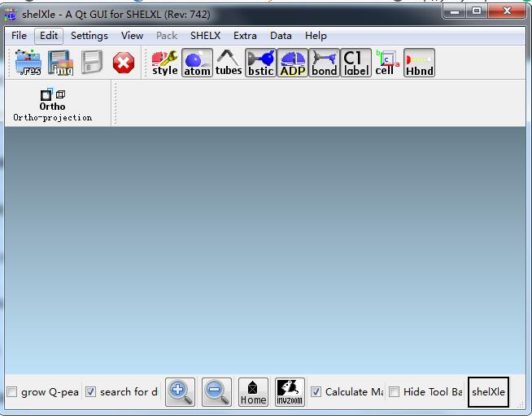The width and height of the screenshot is (532, 419).
Task: Maximize the shelXle window
Action: pyautogui.click(x=477, y=11)
